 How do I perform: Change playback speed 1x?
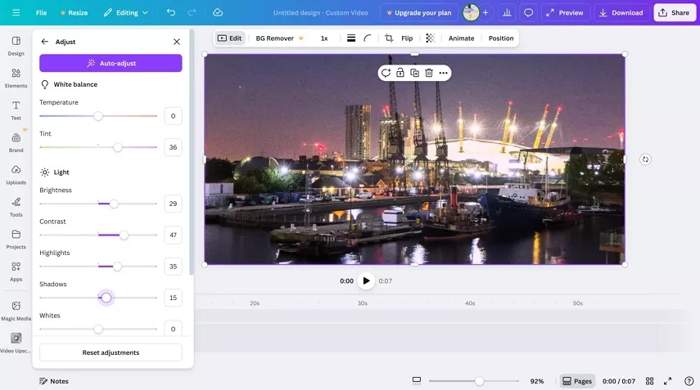(x=324, y=38)
